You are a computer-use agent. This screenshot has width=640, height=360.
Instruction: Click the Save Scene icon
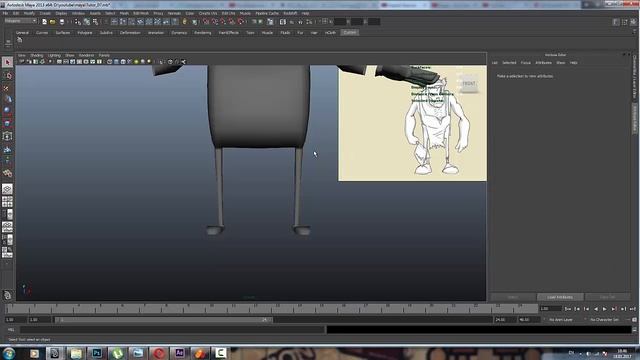62,22
